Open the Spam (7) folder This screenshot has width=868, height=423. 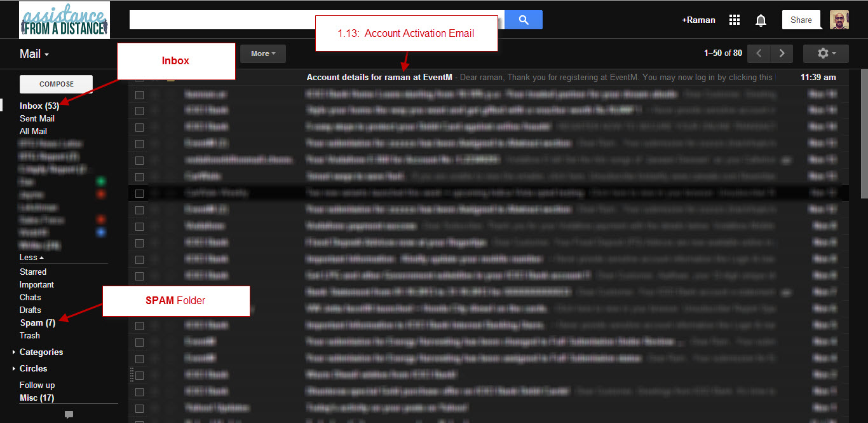click(x=37, y=323)
